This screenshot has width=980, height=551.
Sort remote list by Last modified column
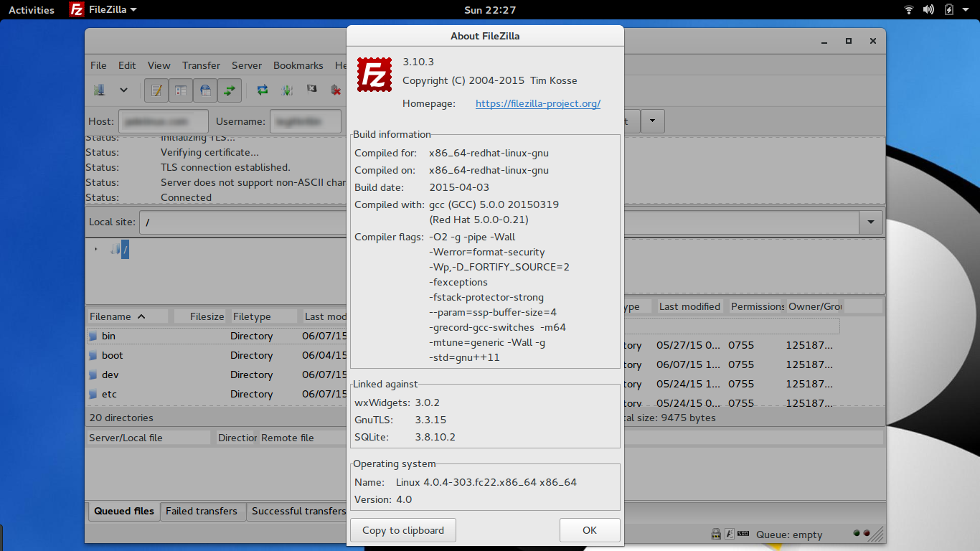[x=689, y=306]
